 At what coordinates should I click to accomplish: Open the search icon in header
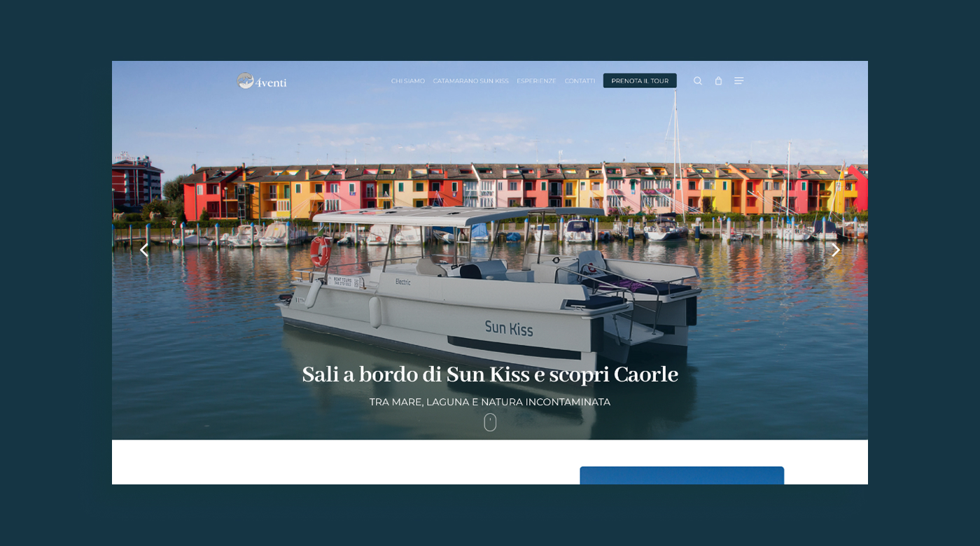point(698,81)
